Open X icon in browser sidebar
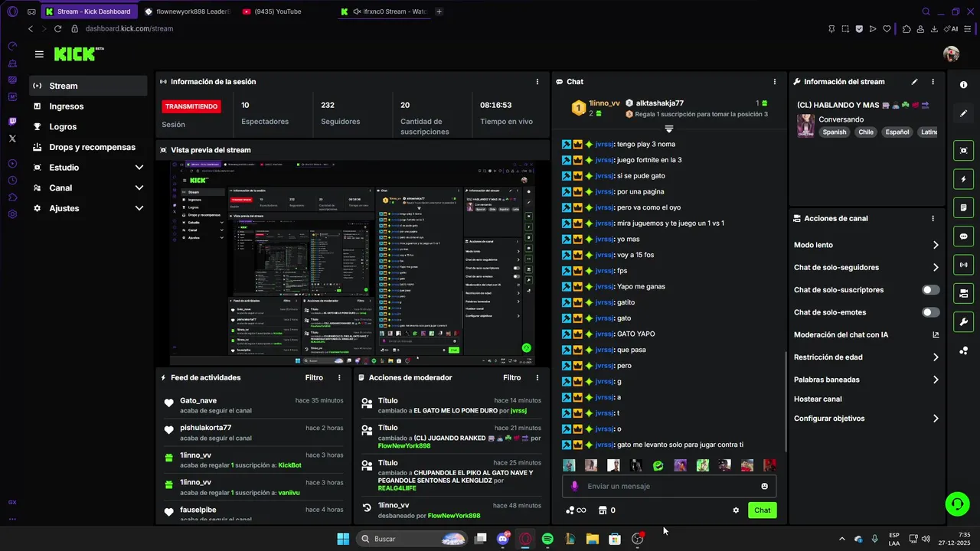 12,139
